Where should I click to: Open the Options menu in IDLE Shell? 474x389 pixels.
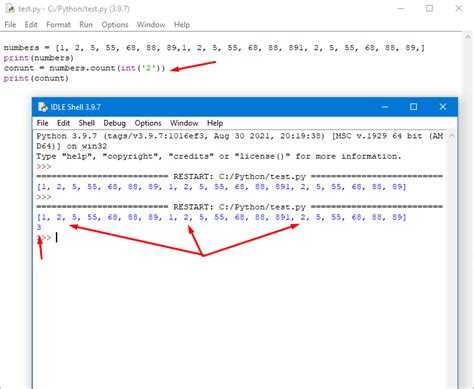click(x=148, y=123)
